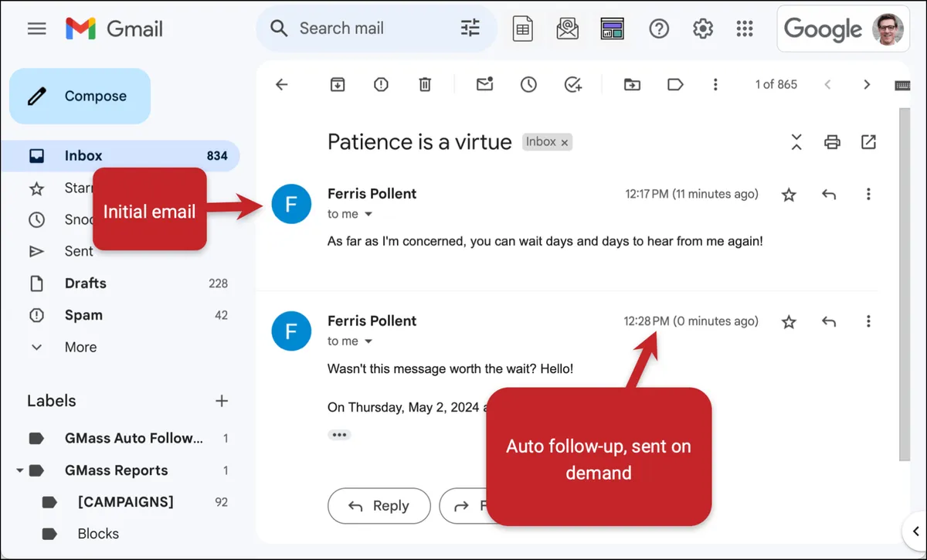Open the Labels tag icon
Screen dimensions: 927x560
(x=675, y=85)
